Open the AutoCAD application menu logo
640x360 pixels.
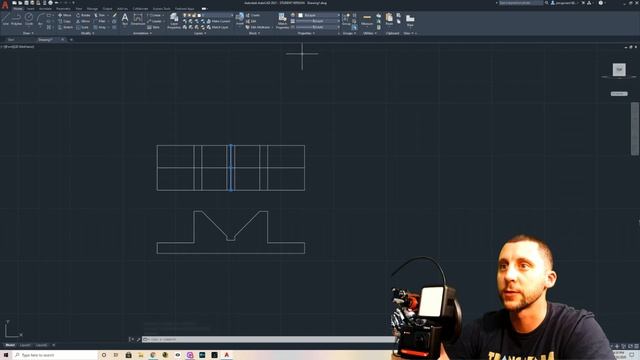coord(5,5)
